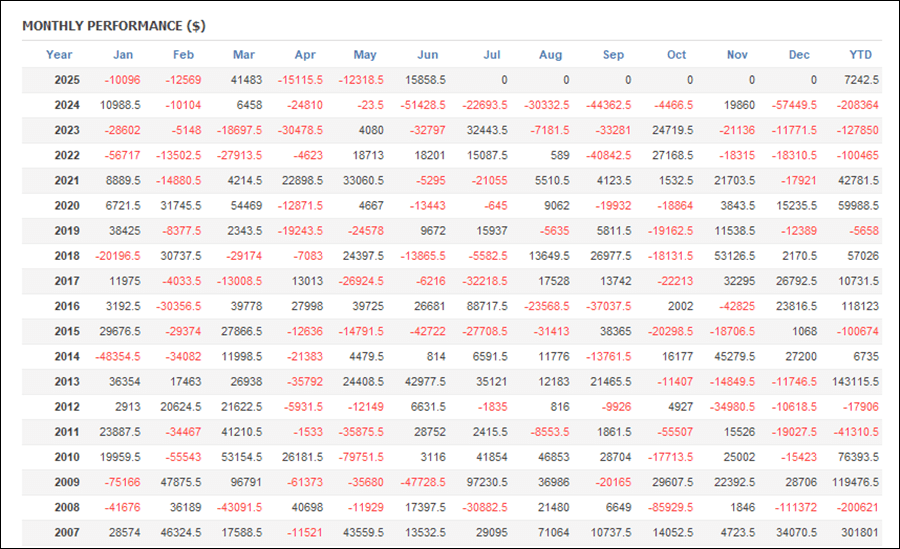Click 2021 May value 33060.5

363,180
